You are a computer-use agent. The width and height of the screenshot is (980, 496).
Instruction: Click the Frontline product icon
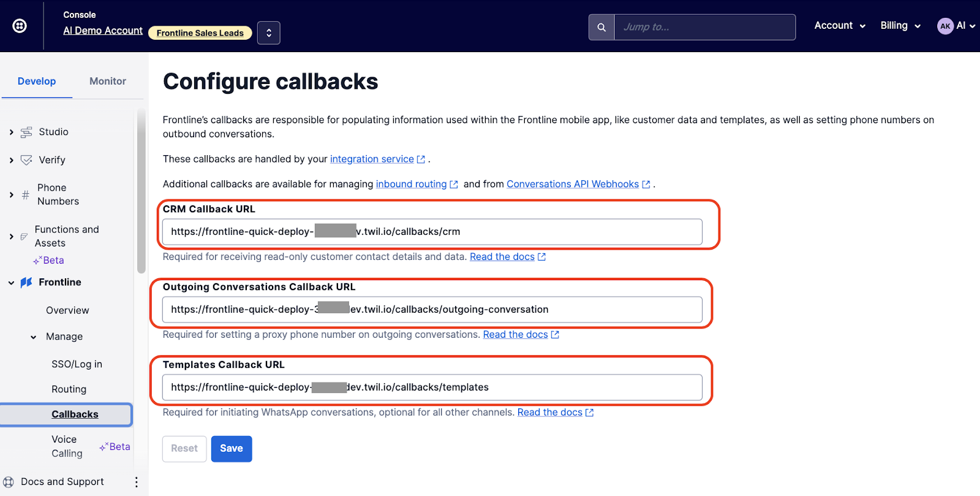[26, 282]
